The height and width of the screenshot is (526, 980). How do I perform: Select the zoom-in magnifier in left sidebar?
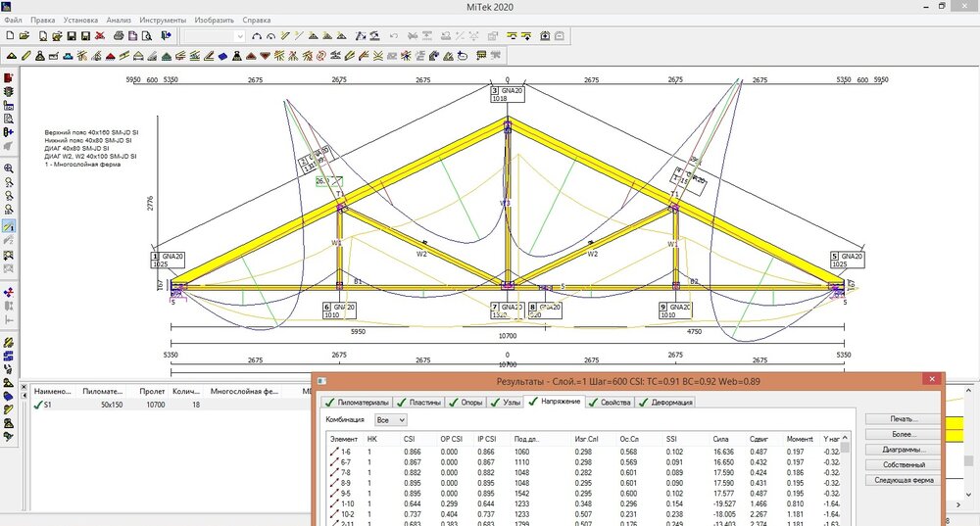click(x=9, y=168)
